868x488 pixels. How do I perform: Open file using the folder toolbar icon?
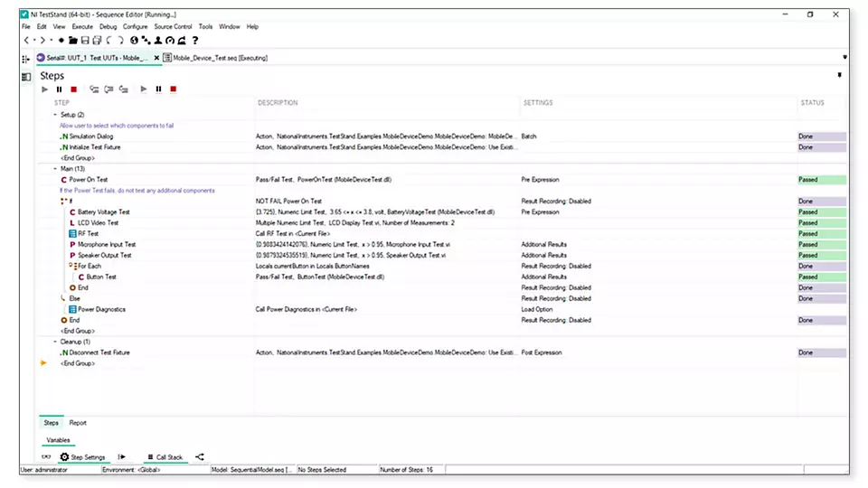tap(72, 41)
